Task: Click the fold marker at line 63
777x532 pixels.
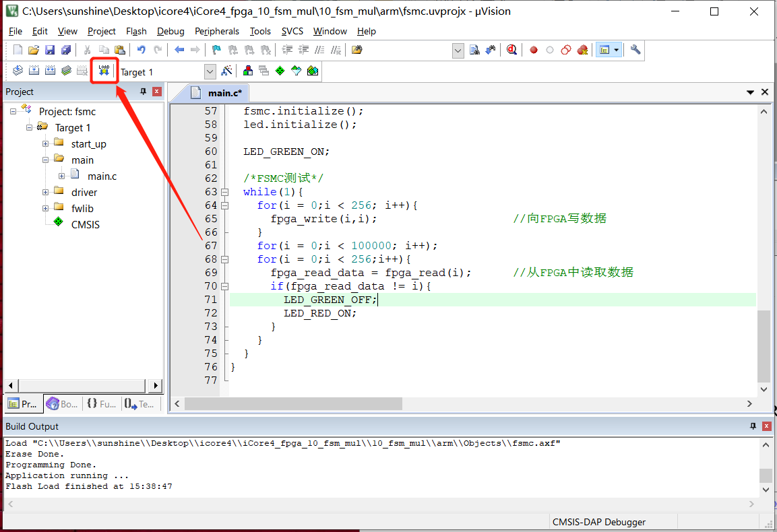Action: coord(224,192)
